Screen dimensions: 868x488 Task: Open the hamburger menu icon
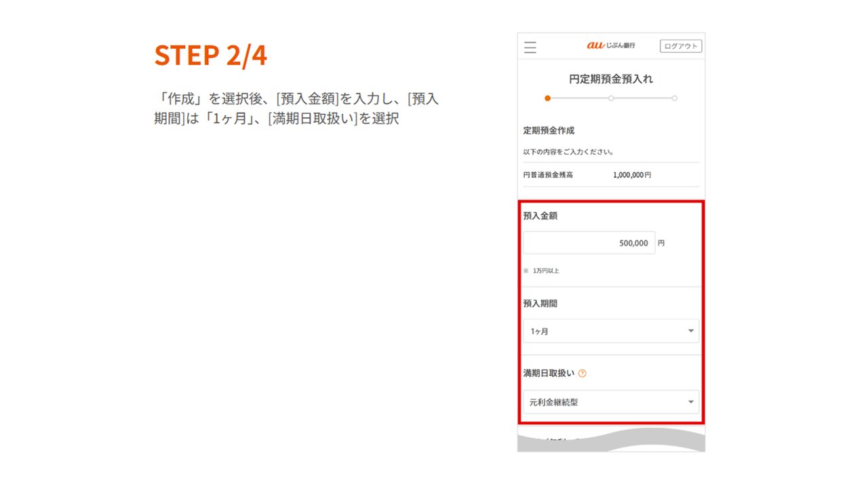tap(530, 47)
